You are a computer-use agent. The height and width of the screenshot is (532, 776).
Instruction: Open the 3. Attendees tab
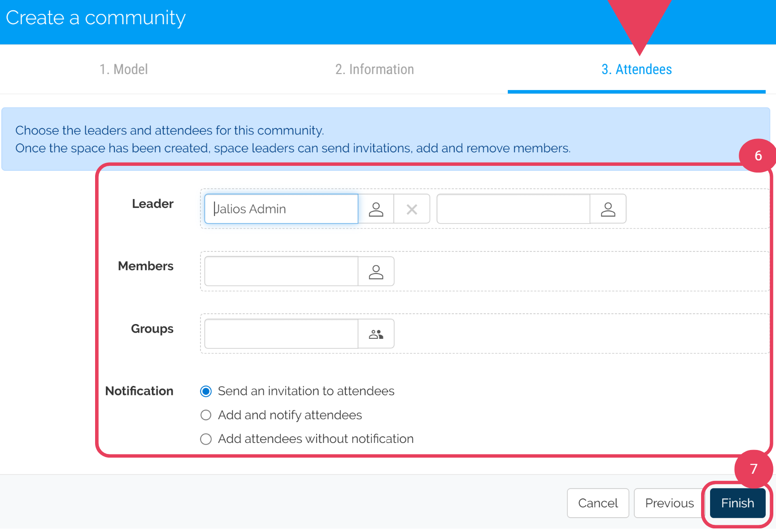(636, 69)
